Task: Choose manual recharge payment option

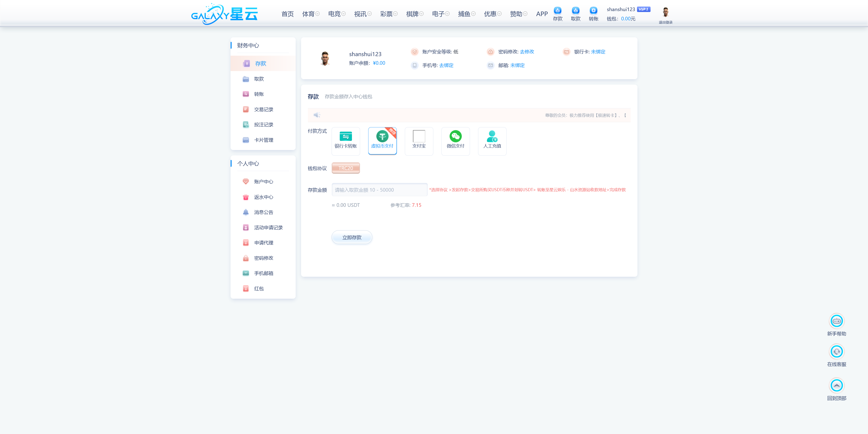Action: tap(492, 141)
